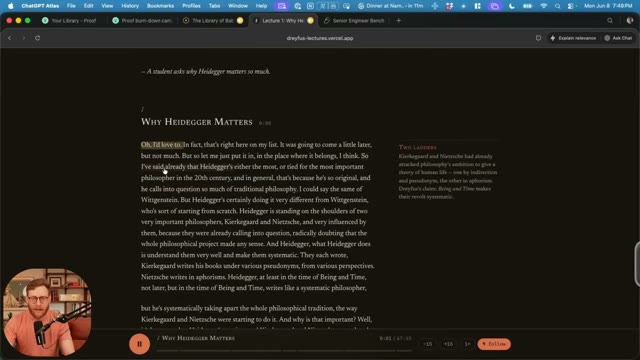Go forward to the next page
Viewport: 640px width, 360px height.
[x=24, y=38]
